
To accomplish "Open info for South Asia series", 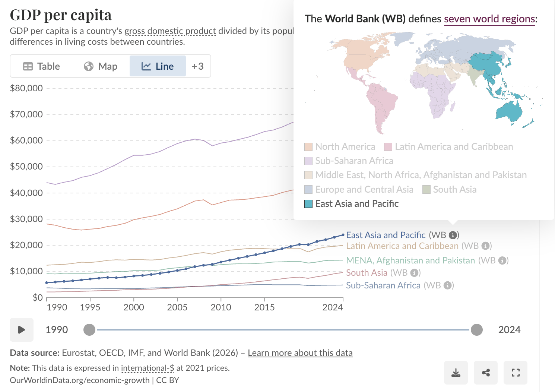I will coord(415,273).
